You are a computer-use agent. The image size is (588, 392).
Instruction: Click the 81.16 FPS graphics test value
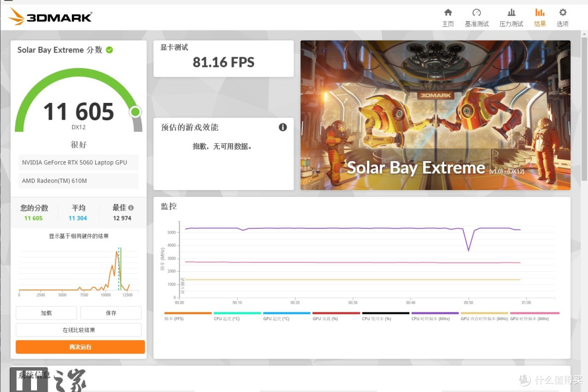(224, 62)
